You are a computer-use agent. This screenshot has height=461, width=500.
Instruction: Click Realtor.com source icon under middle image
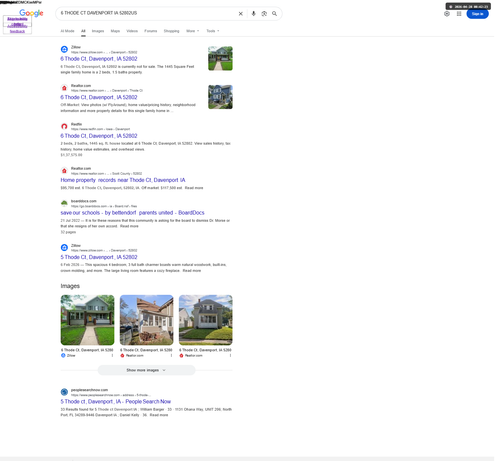pyautogui.click(x=122, y=356)
